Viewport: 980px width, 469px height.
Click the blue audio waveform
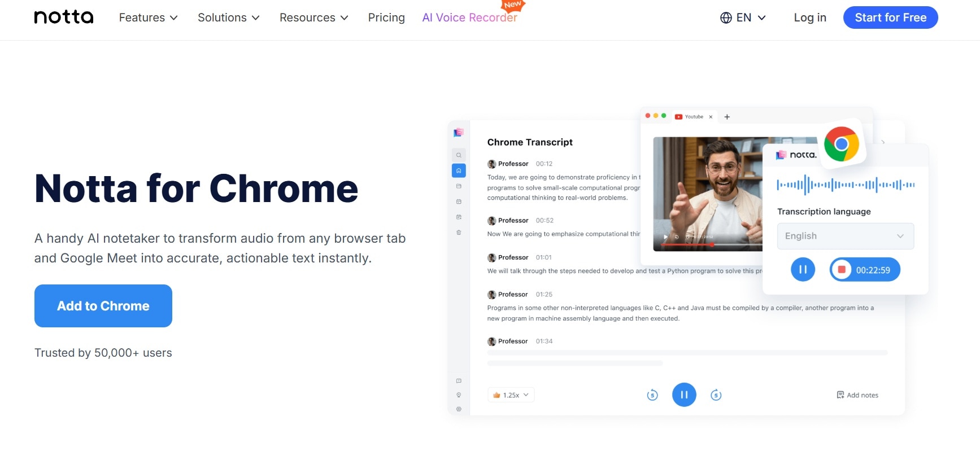tap(846, 185)
